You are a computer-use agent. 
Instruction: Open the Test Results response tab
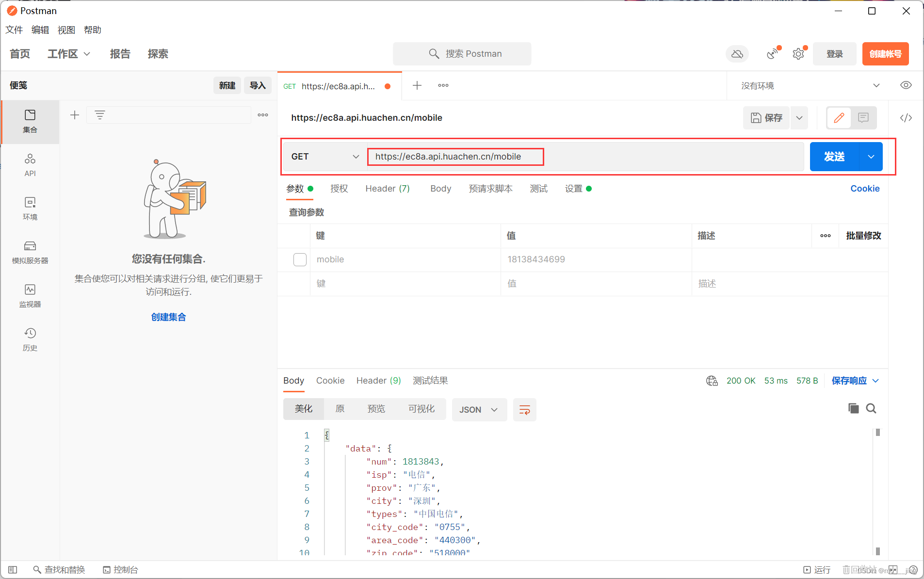(430, 381)
